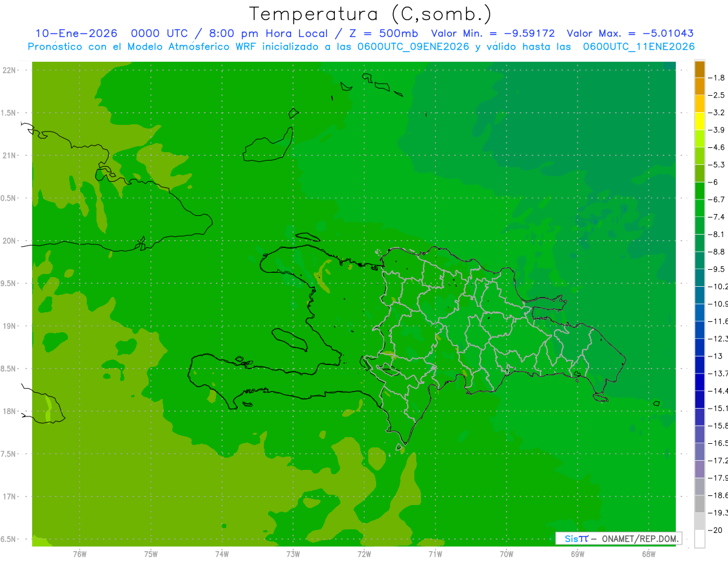This screenshot has height=562, width=728.
Task: Click the '-9.5' colorbar label
Action: coord(716,269)
